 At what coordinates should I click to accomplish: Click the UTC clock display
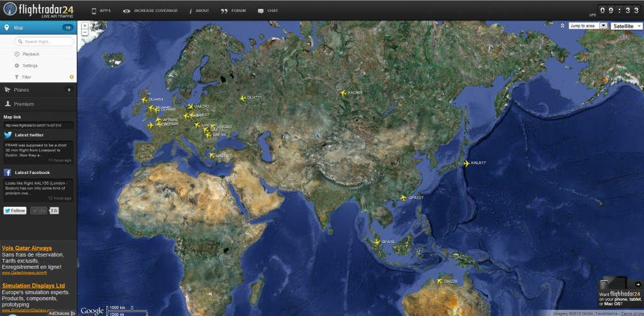[620, 11]
